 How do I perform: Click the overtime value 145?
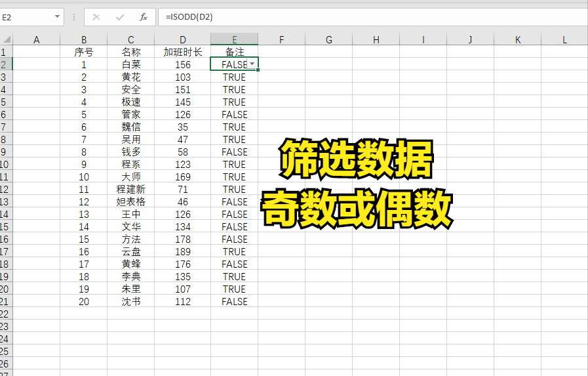pyautogui.click(x=183, y=102)
